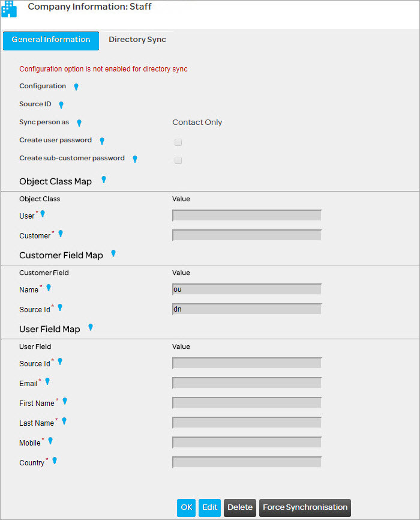Enable the Create user password checkbox
The image size is (420, 520).
(x=178, y=142)
